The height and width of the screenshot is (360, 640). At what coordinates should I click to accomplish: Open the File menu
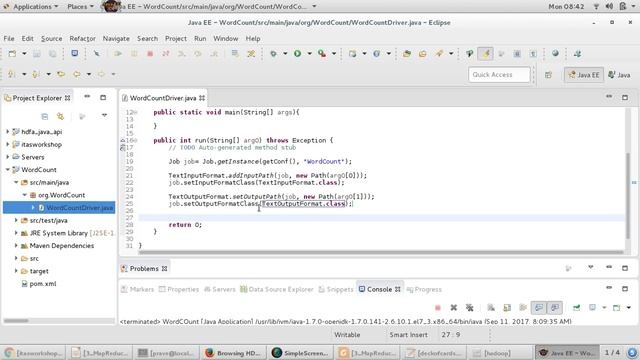point(9,38)
